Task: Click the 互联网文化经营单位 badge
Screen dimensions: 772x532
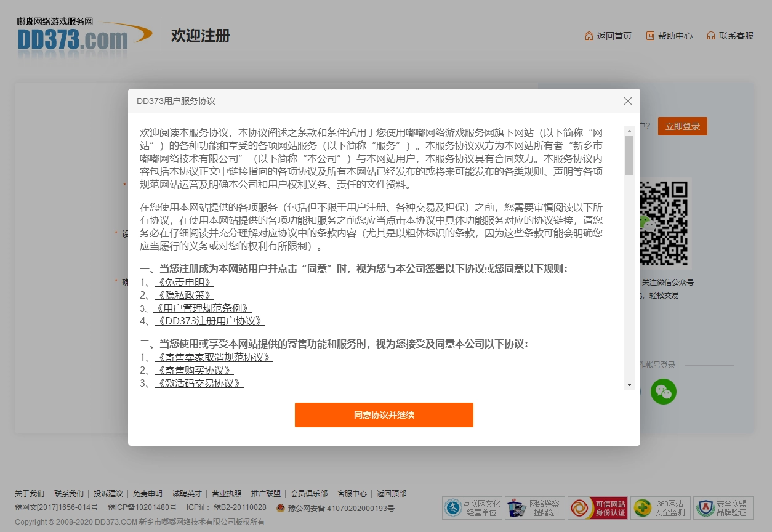Action: (x=472, y=508)
